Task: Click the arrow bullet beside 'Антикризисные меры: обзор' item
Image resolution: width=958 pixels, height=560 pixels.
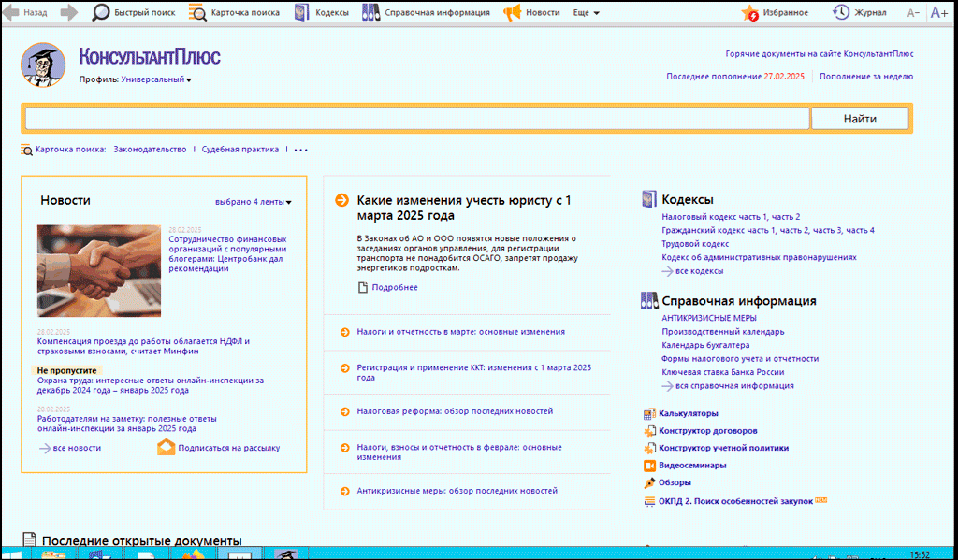Action: click(x=345, y=491)
